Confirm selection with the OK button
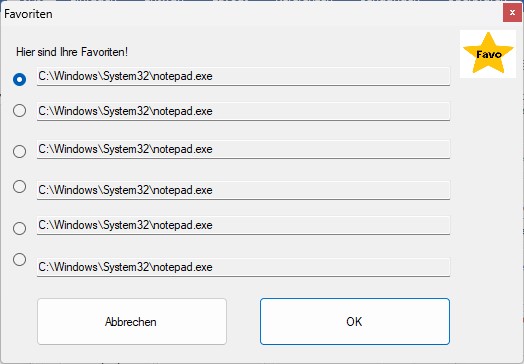Screen dimensions: 524x364 [x=355, y=322]
